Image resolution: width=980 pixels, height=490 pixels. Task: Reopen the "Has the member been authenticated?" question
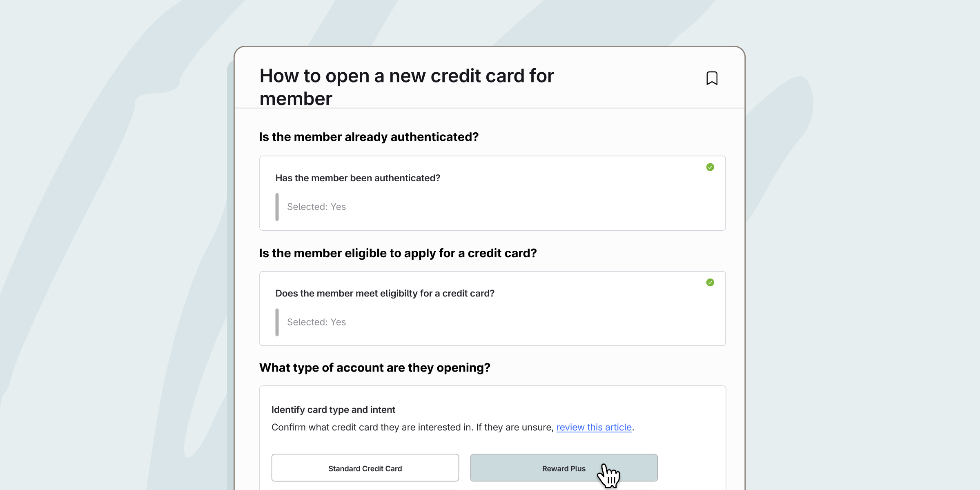tap(358, 178)
